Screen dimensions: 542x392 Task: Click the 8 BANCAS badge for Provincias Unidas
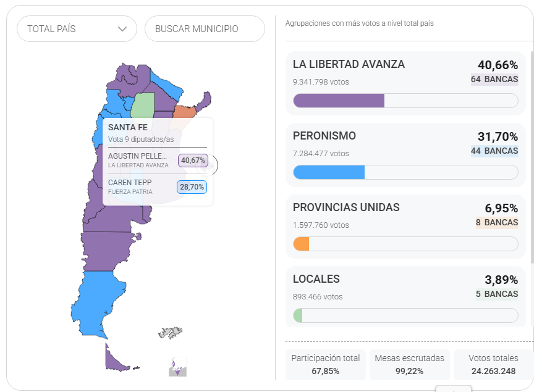coord(497,222)
